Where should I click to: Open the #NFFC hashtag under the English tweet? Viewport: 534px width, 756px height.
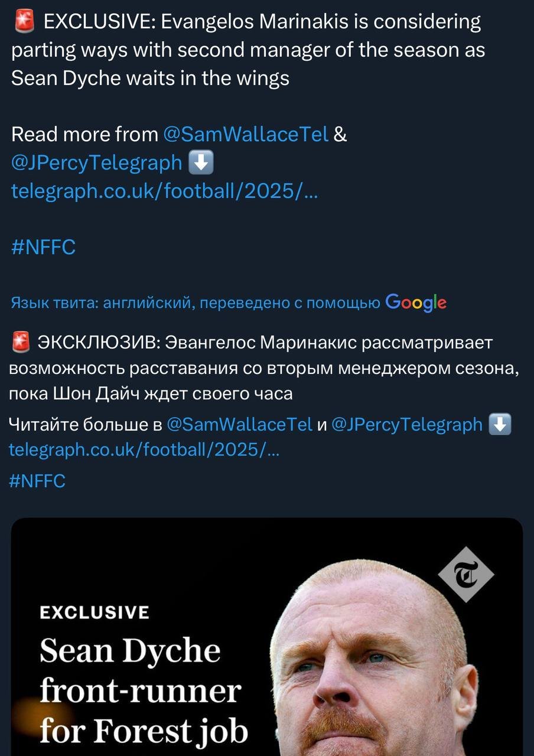[x=44, y=246]
